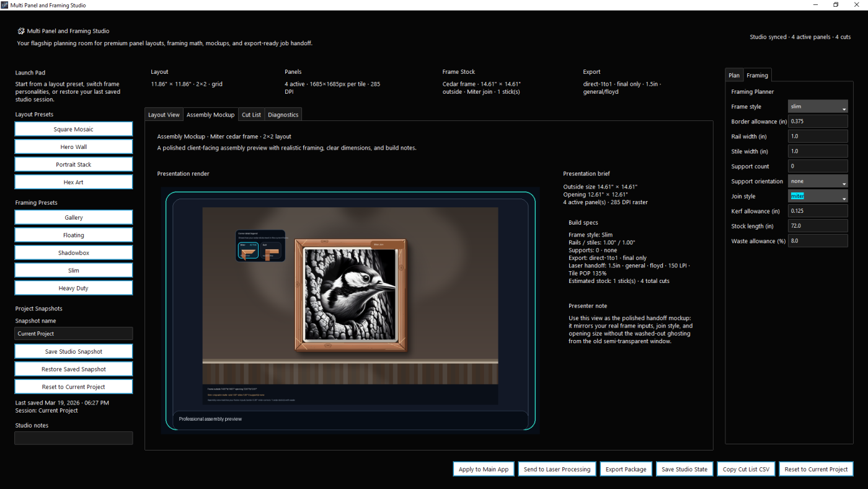The height and width of the screenshot is (489, 868).
Task: Click the Export Package button
Action: (x=626, y=469)
